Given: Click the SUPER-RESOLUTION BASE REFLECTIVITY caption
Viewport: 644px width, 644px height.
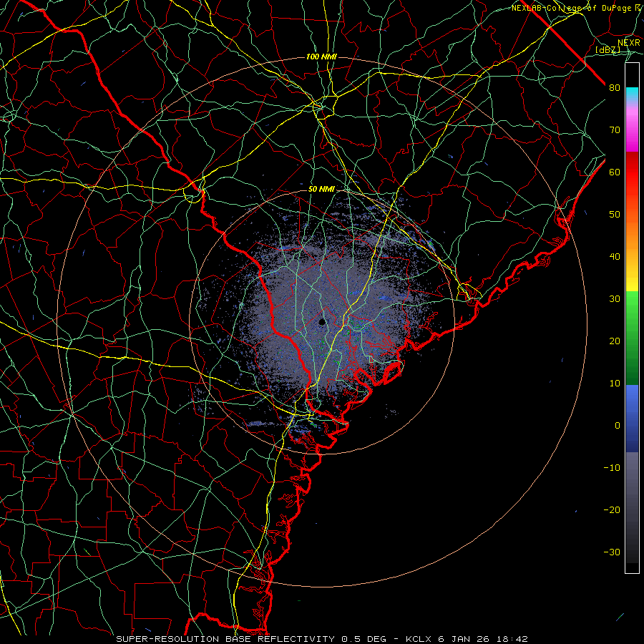Looking at the screenshot, I should click(225, 639).
